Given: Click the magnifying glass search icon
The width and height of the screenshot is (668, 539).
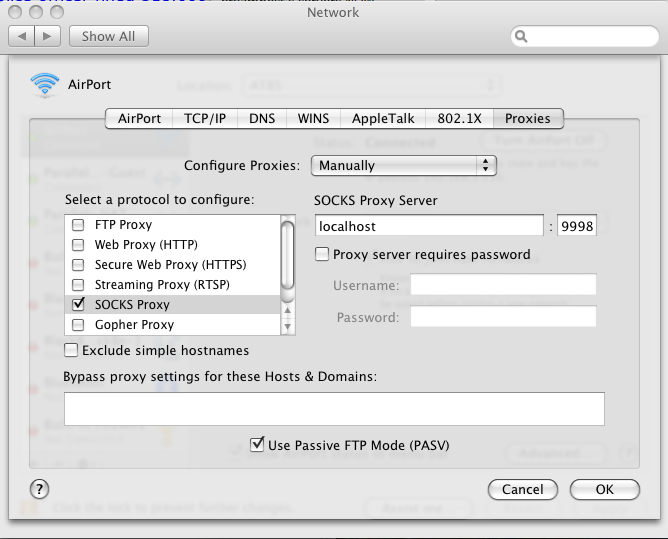Looking at the screenshot, I should 521,36.
